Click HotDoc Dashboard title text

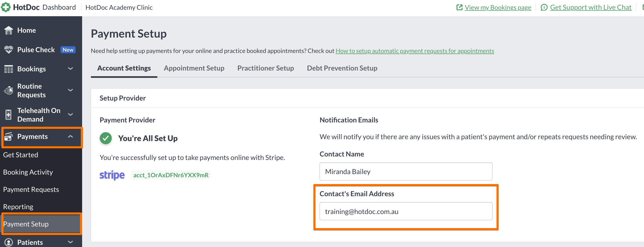pyautogui.click(x=44, y=7)
